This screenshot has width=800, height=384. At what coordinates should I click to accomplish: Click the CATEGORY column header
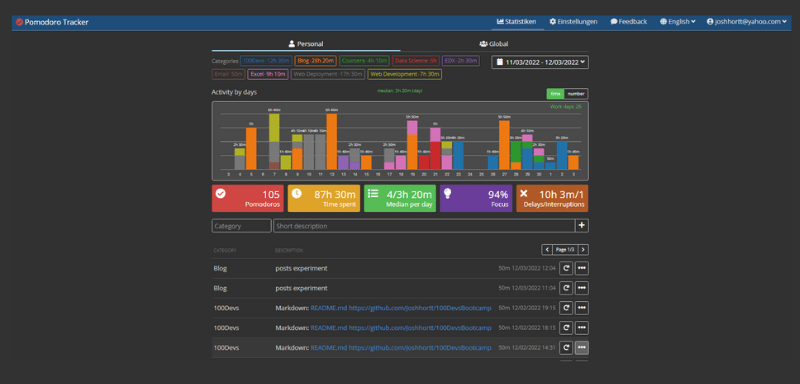(224, 250)
